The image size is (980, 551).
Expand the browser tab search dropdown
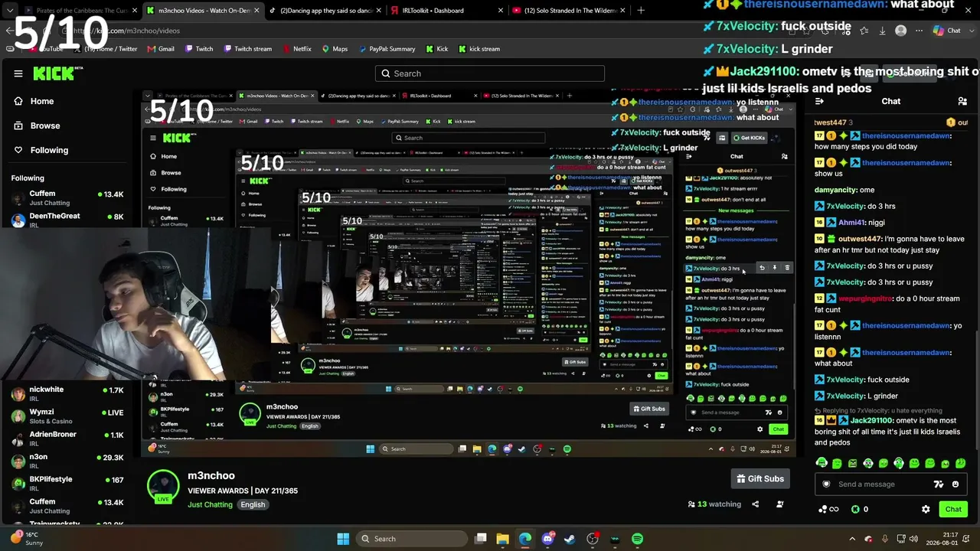(9, 10)
